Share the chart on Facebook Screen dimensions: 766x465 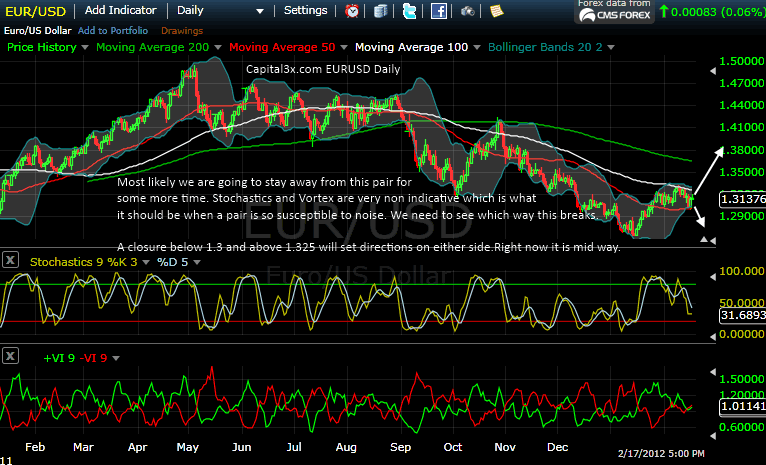438,11
